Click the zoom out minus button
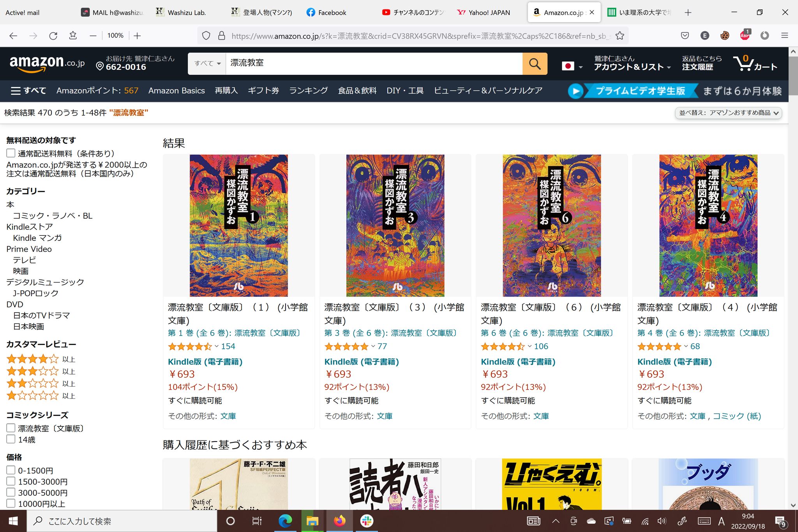 pos(93,36)
